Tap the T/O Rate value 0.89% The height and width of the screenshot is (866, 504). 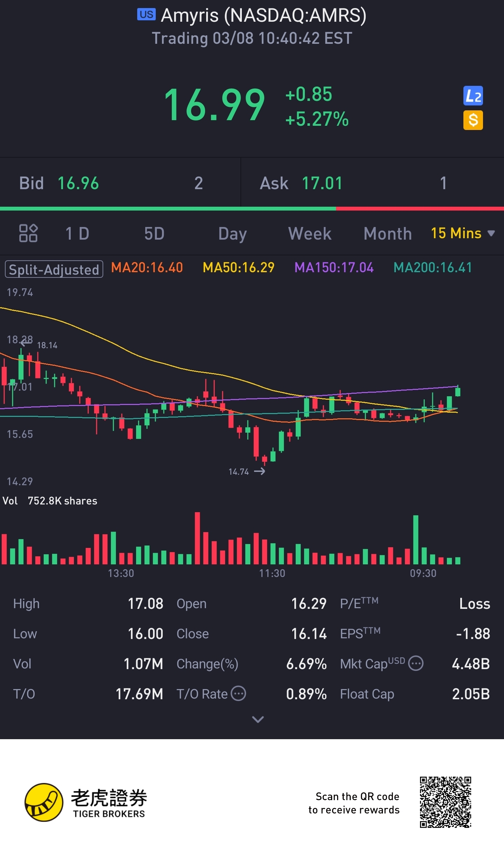pyautogui.click(x=307, y=694)
